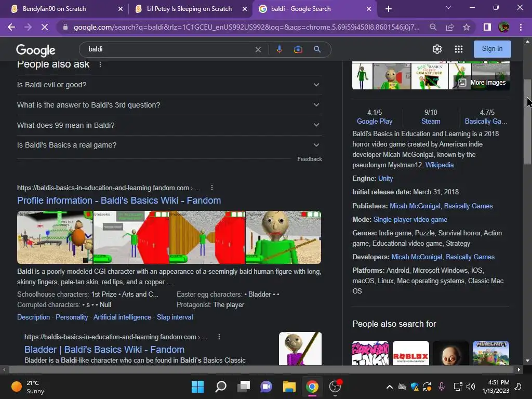Open taskbar Search
Screen dimensions: 532x399
click(221, 387)
